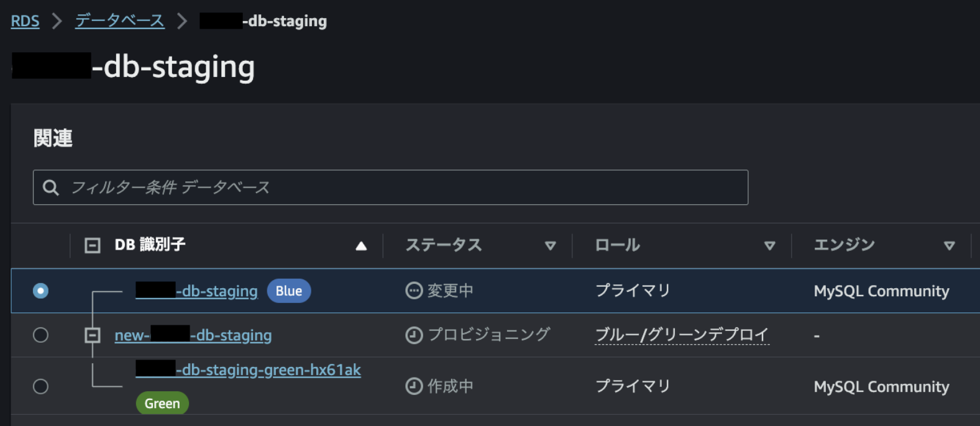Click the breadcrumb chevron after RDS

(x=57, y=21)
